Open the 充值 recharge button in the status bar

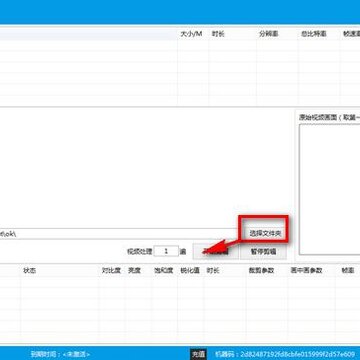pos(199,354)
